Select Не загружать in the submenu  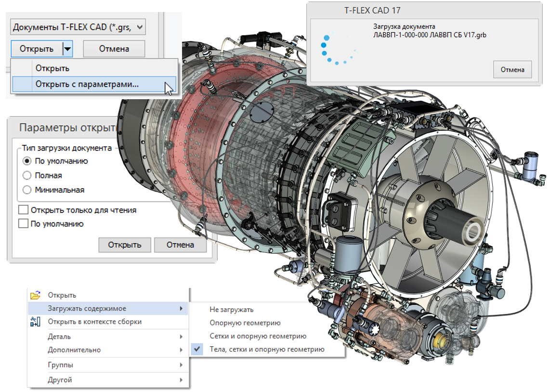(232, 310)
